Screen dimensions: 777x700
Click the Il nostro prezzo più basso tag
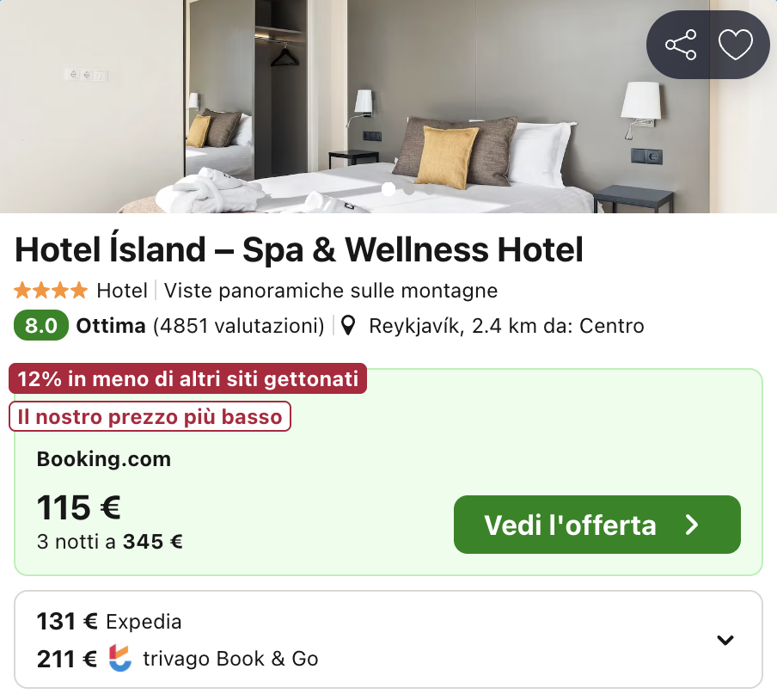click(x=150, y=417)
